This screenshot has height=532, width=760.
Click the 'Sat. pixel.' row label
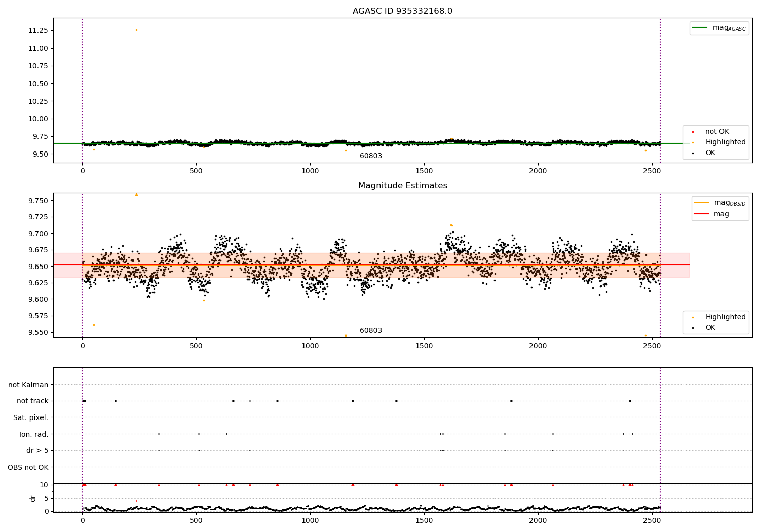(30, 417)
